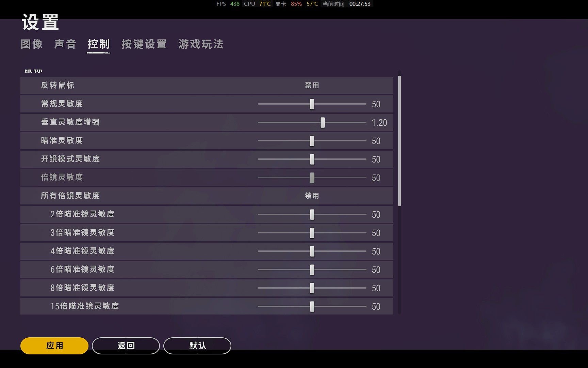The width and height of the screenshot is (588, 368).
Task: Click the 3倍瞄准镜灵敏度 slider handle
Action: tap(312, 233)
